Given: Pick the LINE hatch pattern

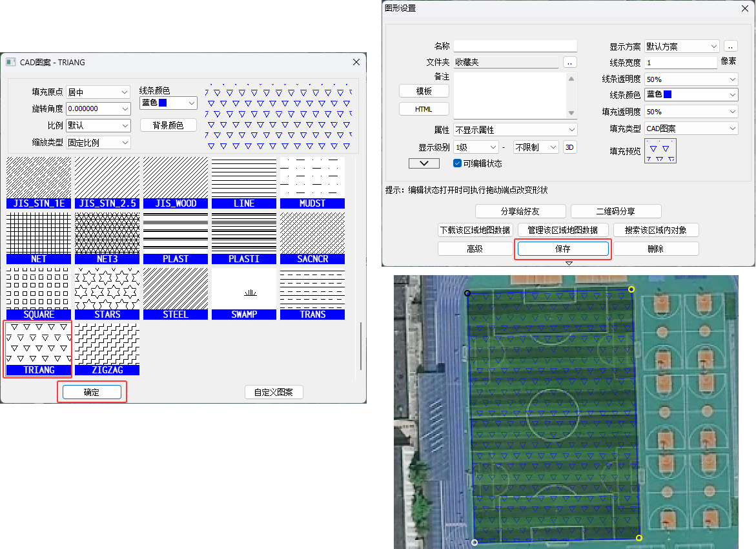Looking at the screenshot, I should pos(244,182).
